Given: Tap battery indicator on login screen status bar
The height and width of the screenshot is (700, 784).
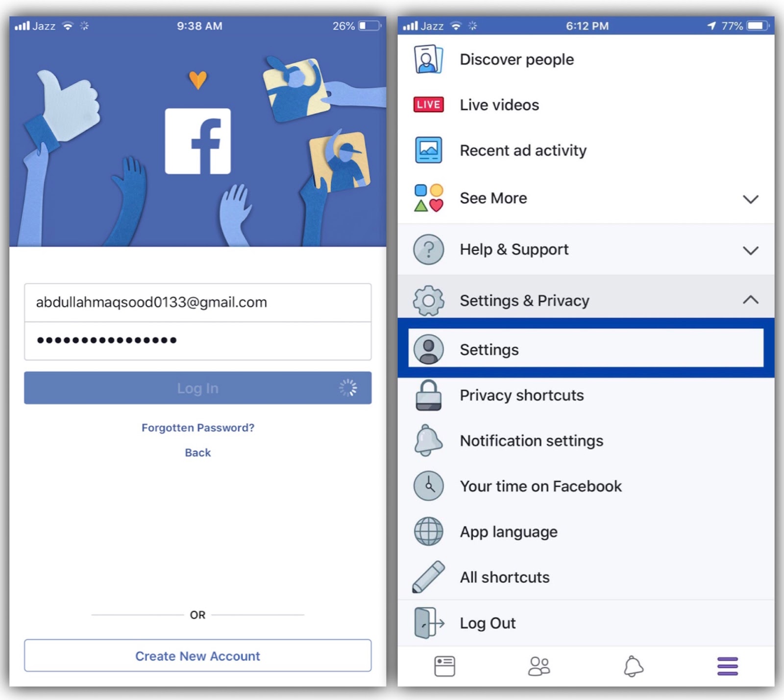Looking at the screenshot, I should coord(369,25).
